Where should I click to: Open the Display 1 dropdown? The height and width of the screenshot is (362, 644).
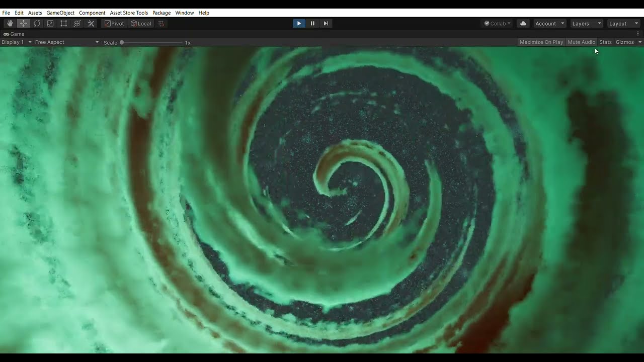pyautogui.click(x=17, y=42)
